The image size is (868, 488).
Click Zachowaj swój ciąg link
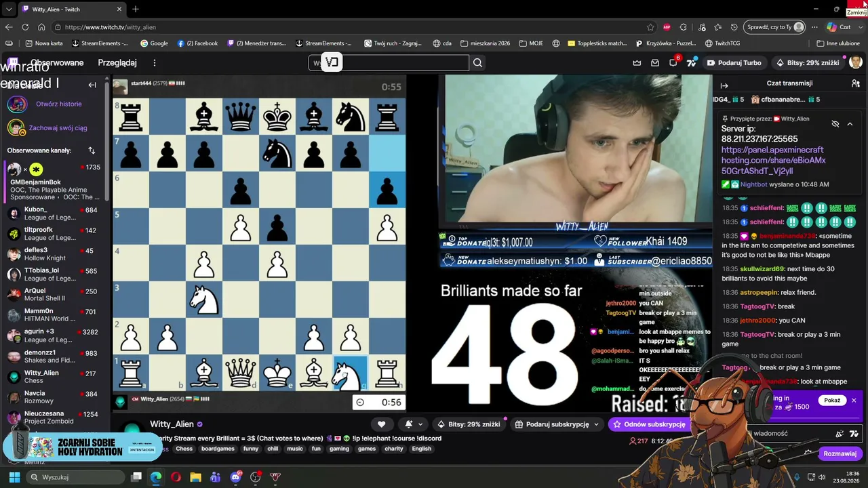58,127
